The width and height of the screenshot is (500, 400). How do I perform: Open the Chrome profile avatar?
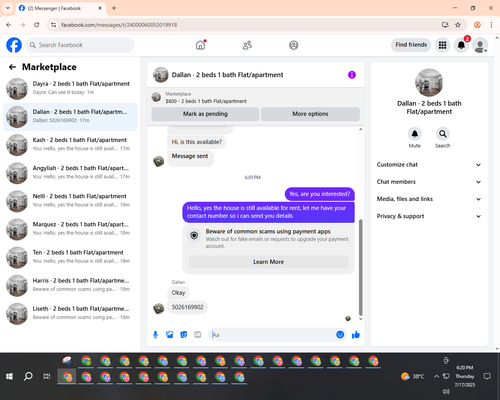point(477,25)
